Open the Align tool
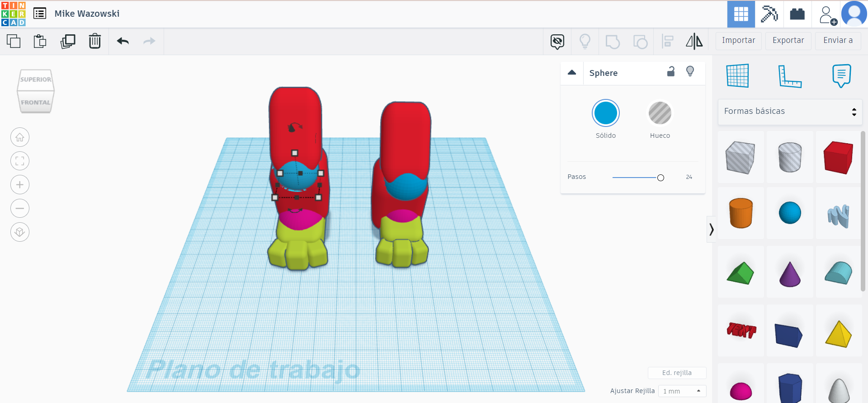Image resolution: width=868 pixels, height=403 pixels. coord(667,42)
